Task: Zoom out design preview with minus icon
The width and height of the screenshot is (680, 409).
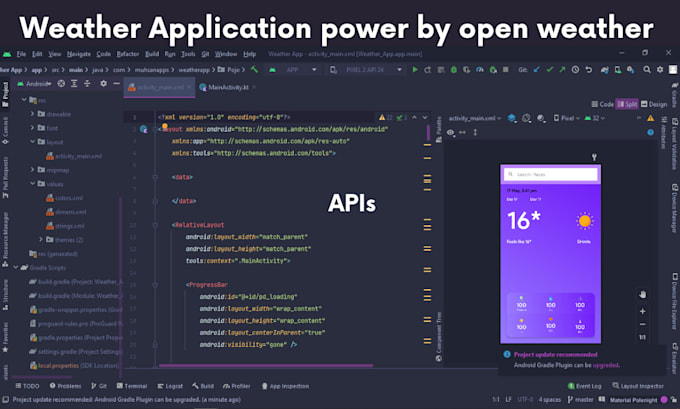Action: coord(643,324)
